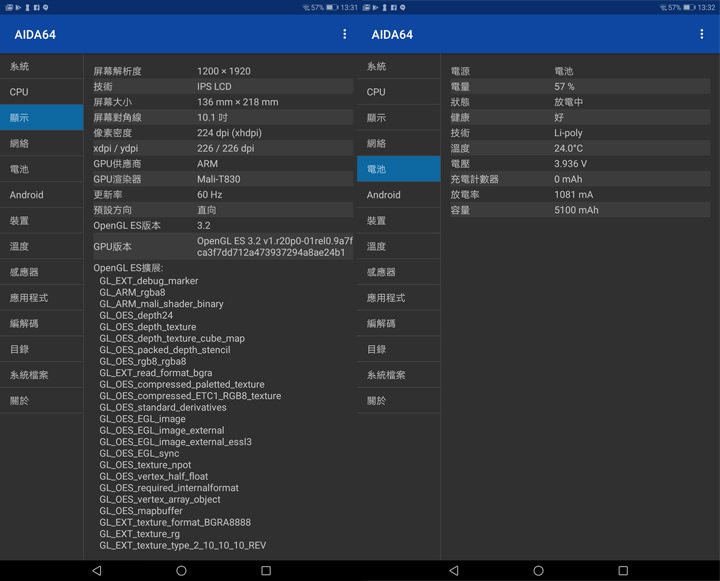Open 網絡 section in the battery screen's sidebar
The height and width of the screenshot is (581, 720).
[x=398, y=144]
